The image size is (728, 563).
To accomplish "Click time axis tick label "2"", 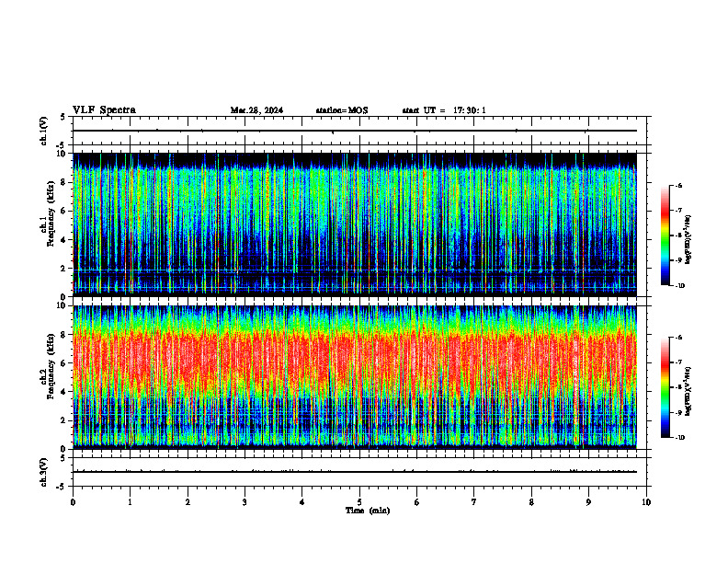I will point(188,502).
